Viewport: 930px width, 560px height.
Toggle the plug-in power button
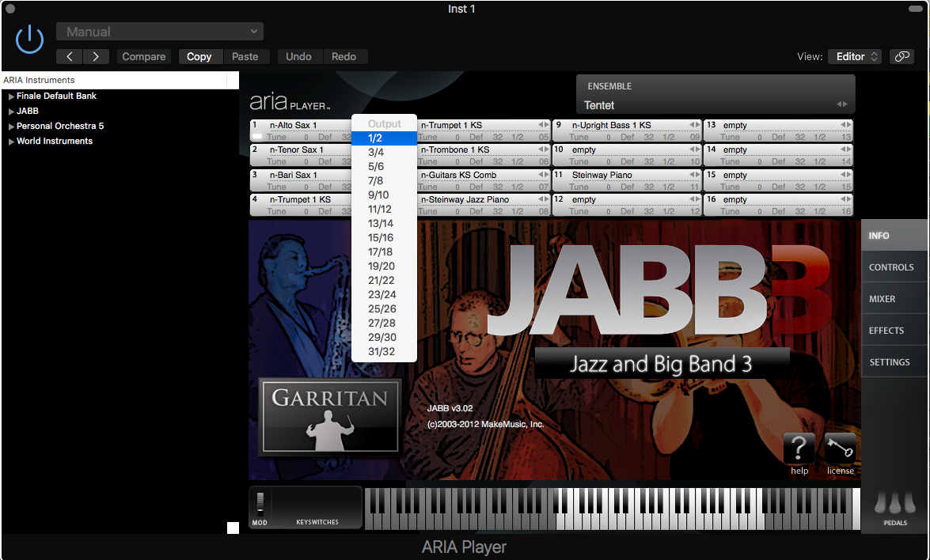coord(29,40)
